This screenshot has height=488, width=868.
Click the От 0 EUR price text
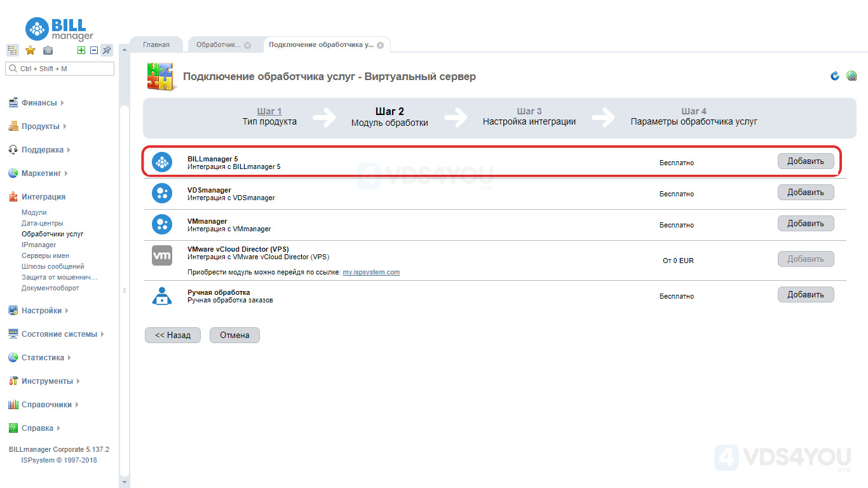coord(678,261)
